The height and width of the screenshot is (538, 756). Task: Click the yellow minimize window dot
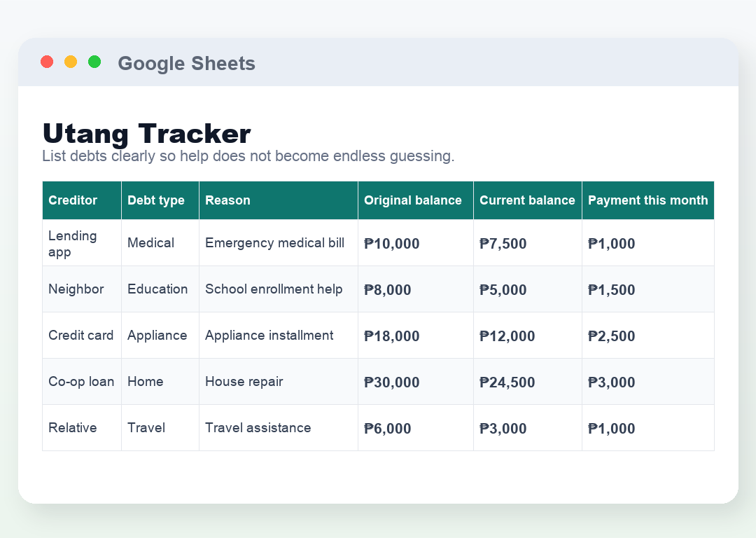point(71,62)
